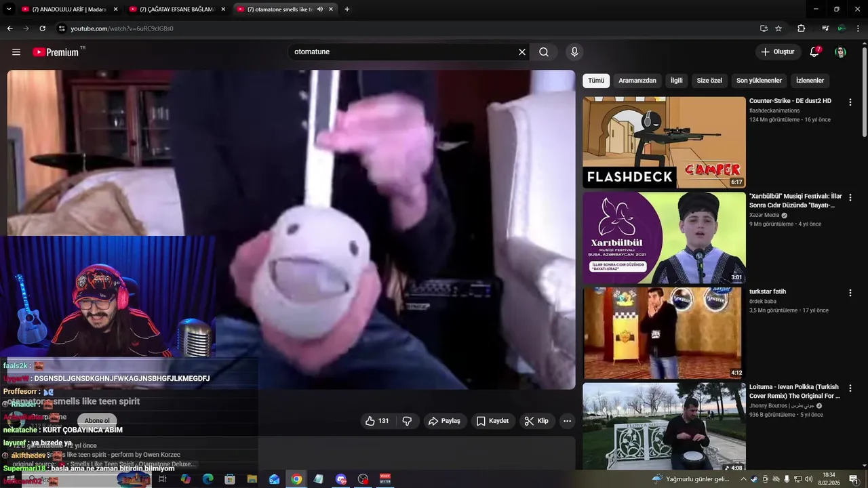The height and width of the screenshot is (488, 868).
Task: Show hidden system tray icons
Action: coord(743,479)
